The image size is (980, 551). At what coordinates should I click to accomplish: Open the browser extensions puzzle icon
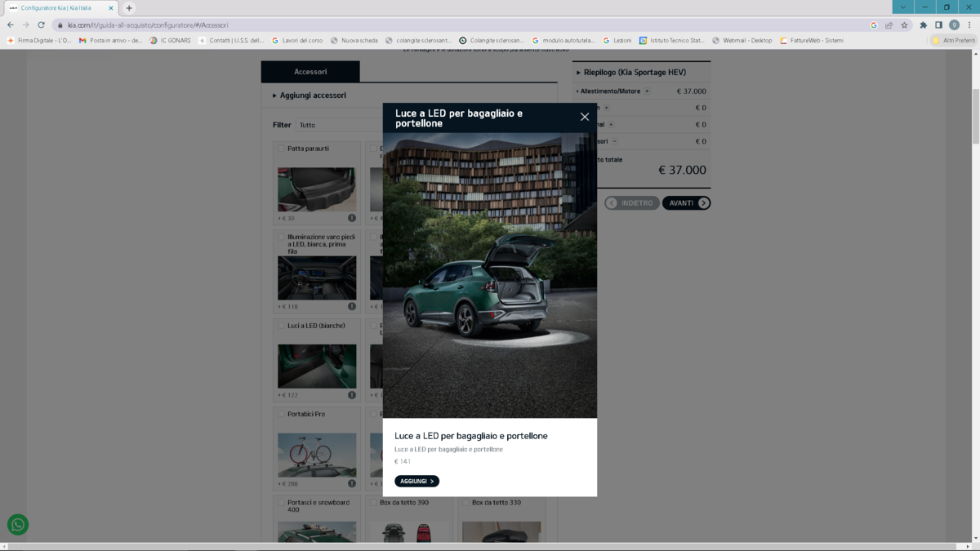(x=923, y=25)
